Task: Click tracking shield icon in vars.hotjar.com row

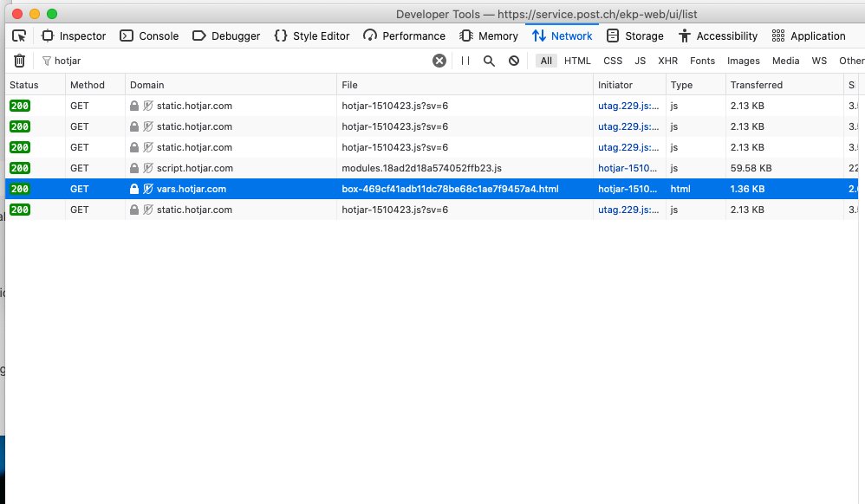Action: pyautogui.click(x=148, y=189)
